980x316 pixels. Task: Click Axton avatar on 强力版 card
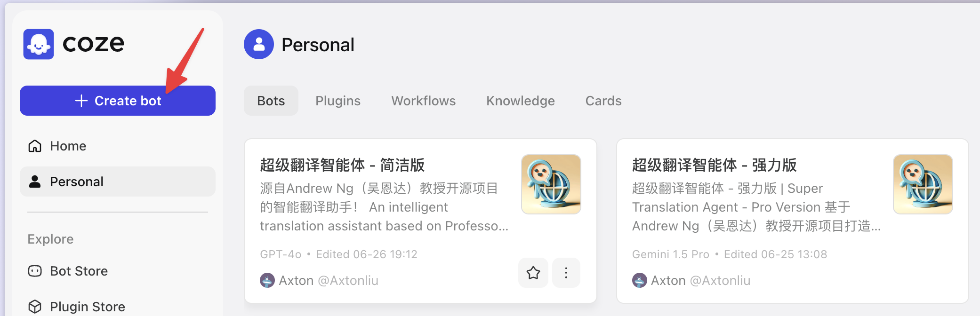[x=640, y=280]
